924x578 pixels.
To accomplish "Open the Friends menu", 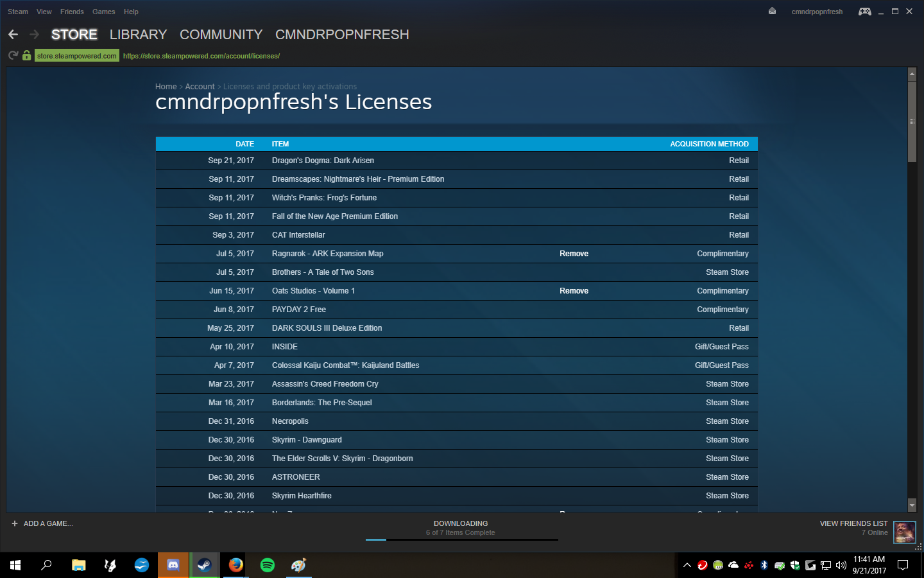I will pyautogui.click(x=72, y=12).
